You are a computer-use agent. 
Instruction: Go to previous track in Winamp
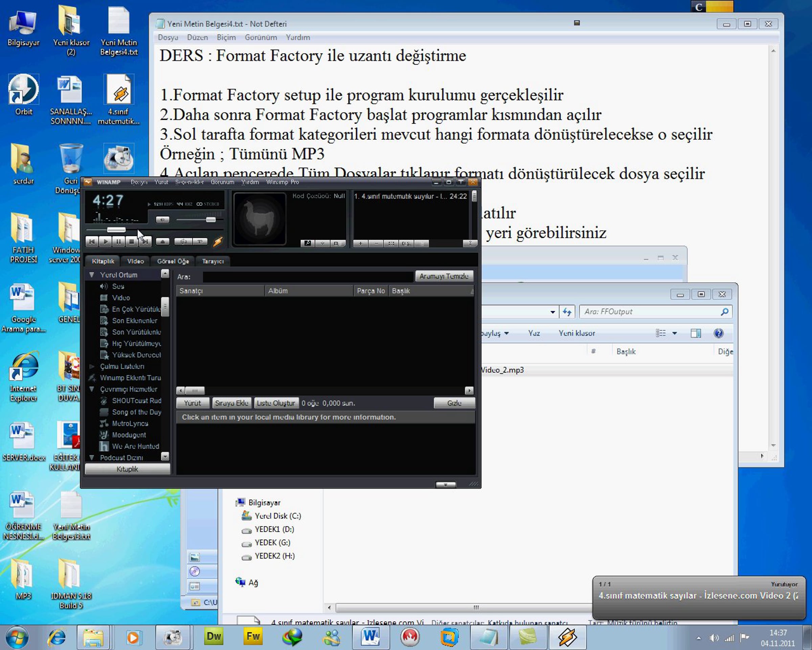coord(92,241)
